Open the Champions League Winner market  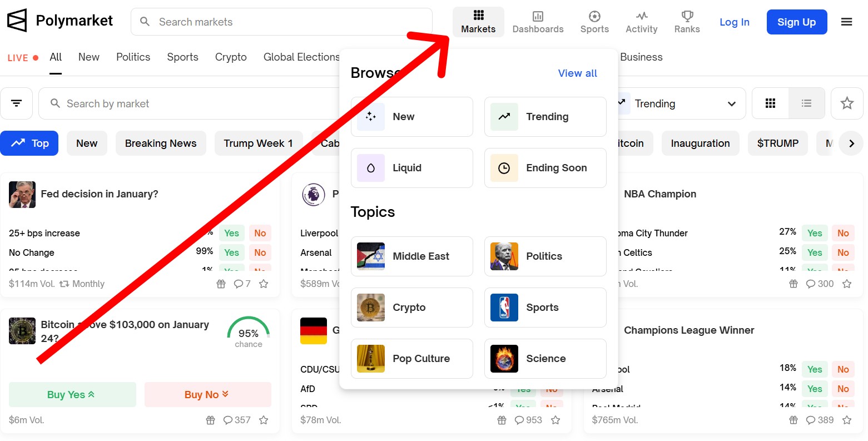pyautogui.click(x=689, y=330)
